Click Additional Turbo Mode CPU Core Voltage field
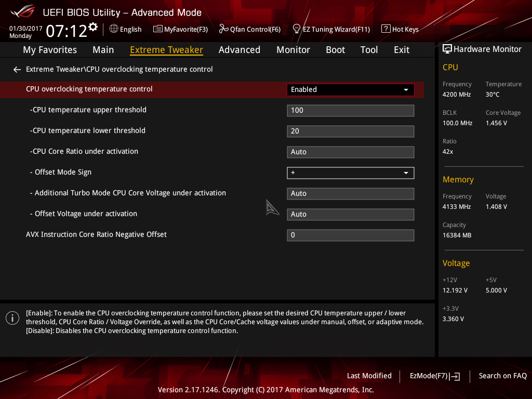 351,194
